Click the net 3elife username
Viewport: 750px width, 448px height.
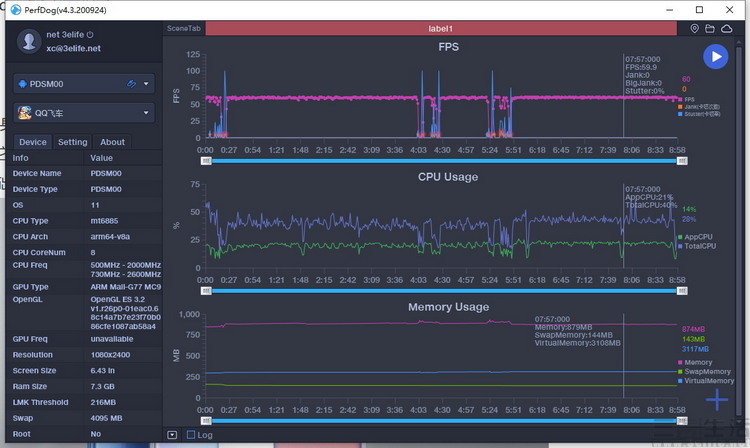pos(65,34)
